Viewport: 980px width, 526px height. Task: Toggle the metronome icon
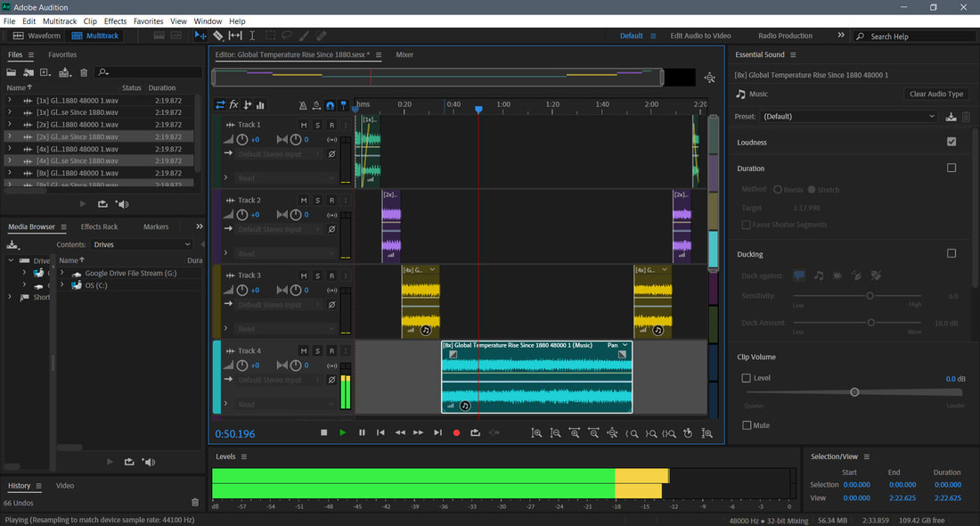click(303, 105)
